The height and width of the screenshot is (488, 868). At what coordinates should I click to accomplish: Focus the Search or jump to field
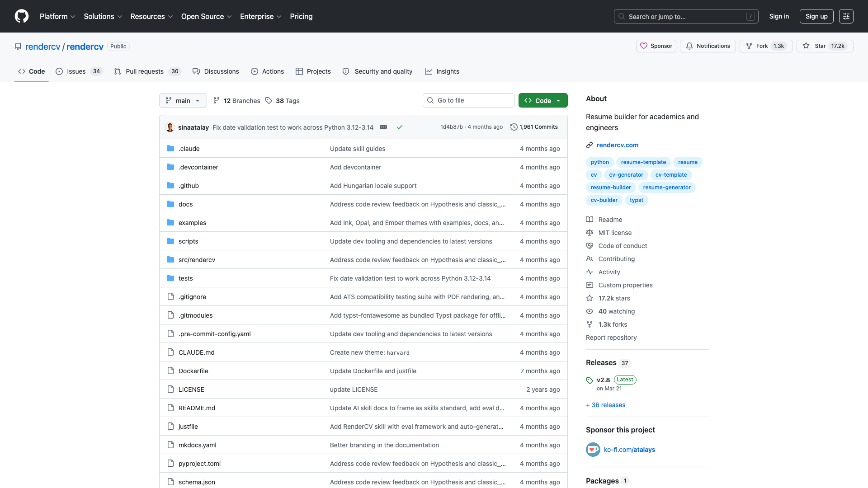(x=686, y=16)
